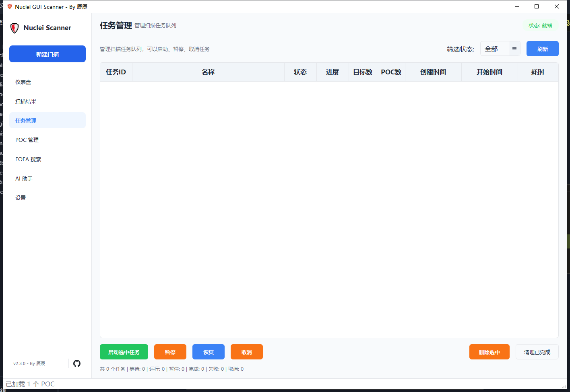The height and width of the screenshot is (392, 570).
Task: Click the 状态: 就绪 status badge
Action: point(540,25)
